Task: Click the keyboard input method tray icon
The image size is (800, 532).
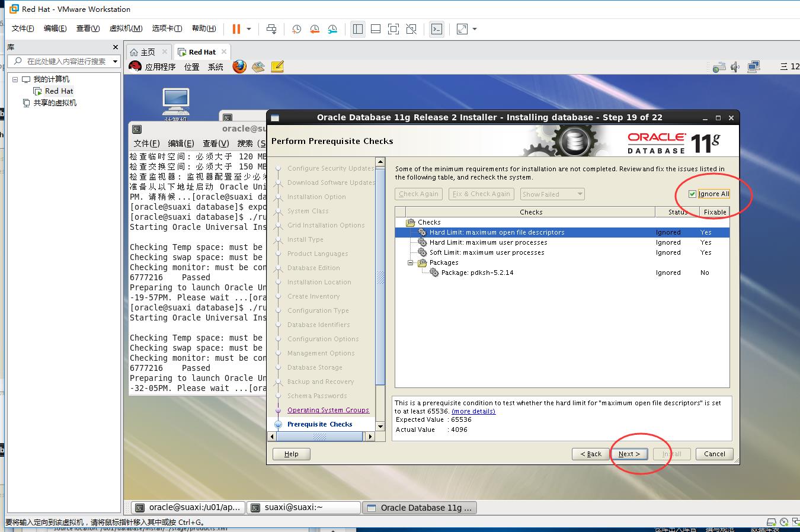Action: click(719, 67)
